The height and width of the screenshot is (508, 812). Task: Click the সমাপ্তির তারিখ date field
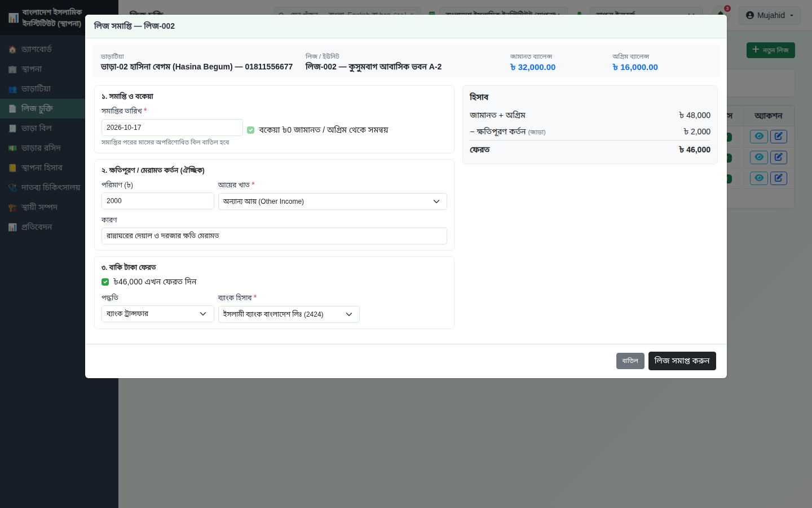(x=172, y=128)
